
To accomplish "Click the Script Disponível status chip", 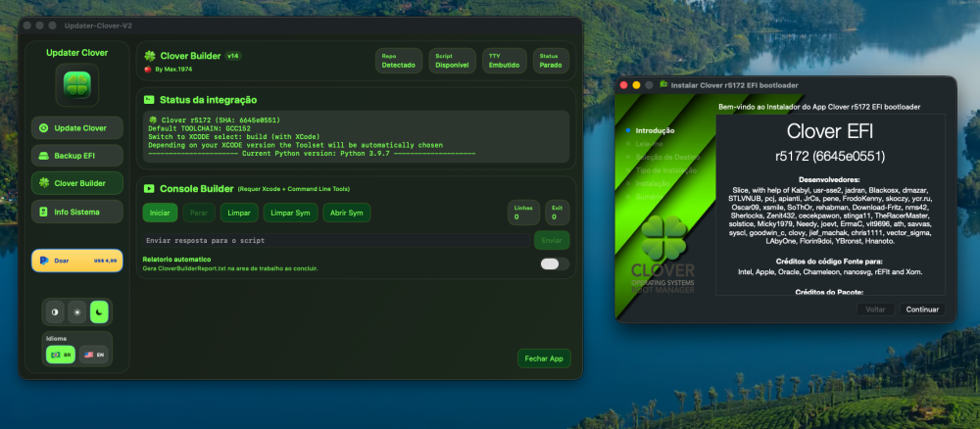I will (x=452, y=61).
